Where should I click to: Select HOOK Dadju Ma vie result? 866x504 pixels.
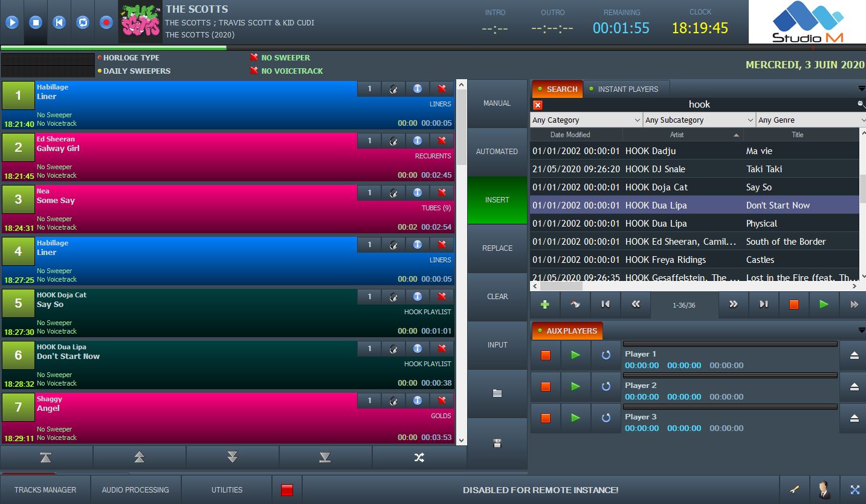(694, 151)
